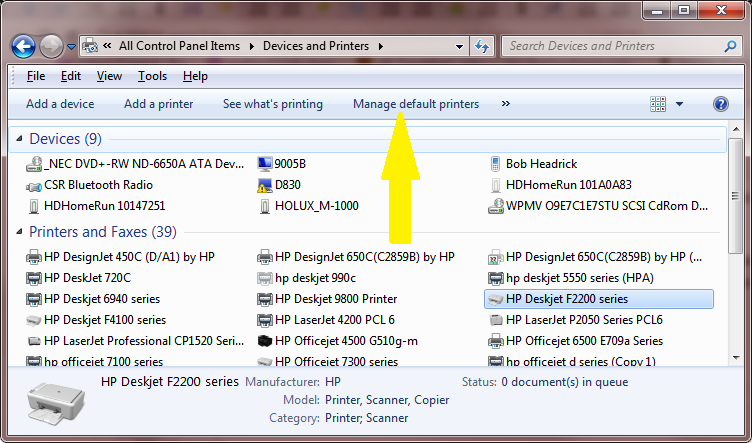The image size is (752, 443).
Task: Select HP Officejet 7300 series
Action: click(x=327, y=361)
